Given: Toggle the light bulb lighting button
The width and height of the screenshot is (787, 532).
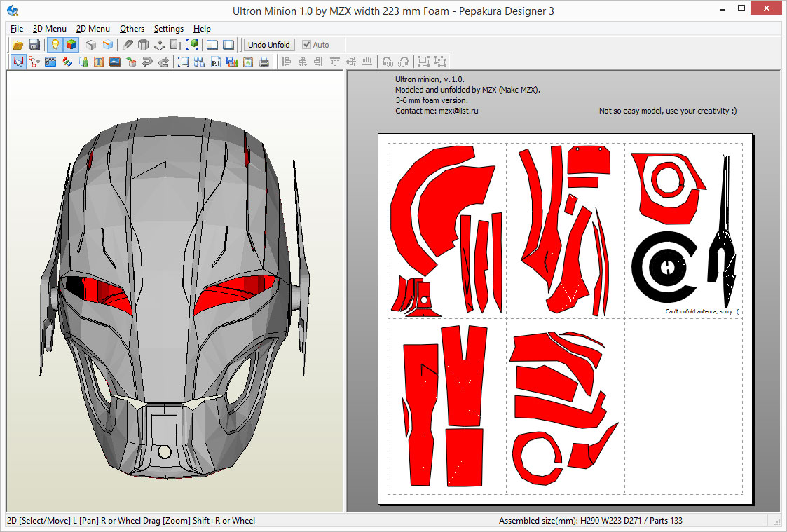Looking at the screenshot, I should click(x=55, y=45).
